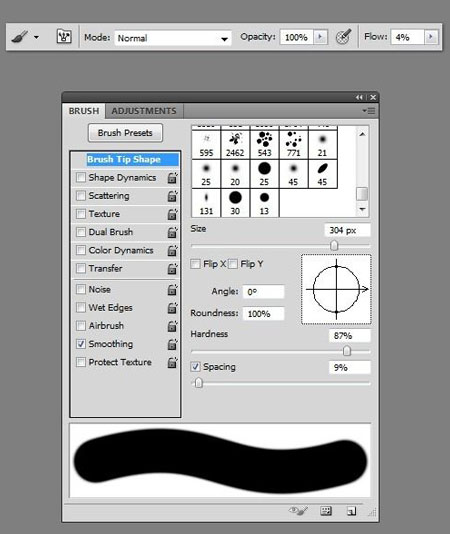Open the Brush panel flyout menu

tap(369, 111)
